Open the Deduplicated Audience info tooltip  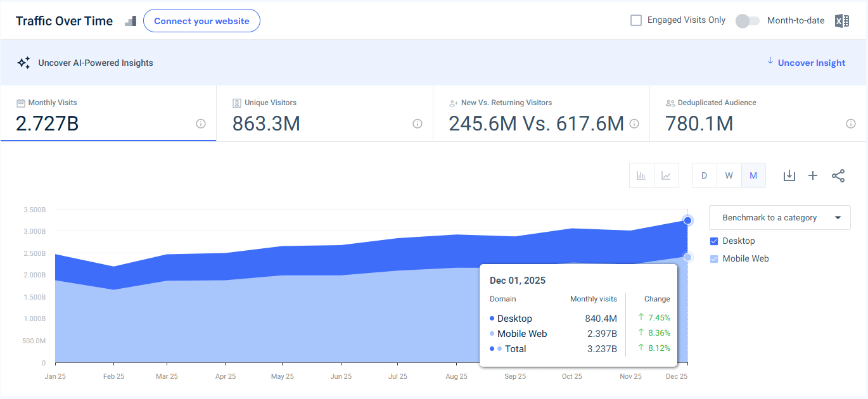(x=851, y=124)
